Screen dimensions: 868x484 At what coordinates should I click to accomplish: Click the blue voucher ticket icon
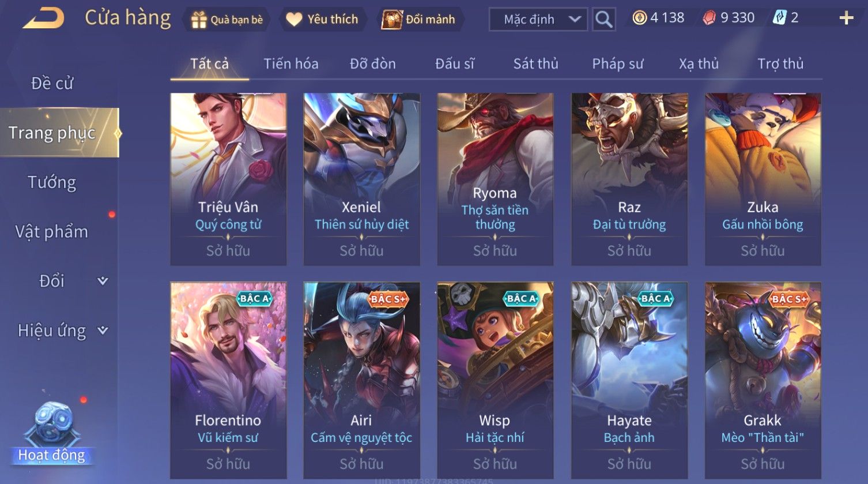(x=780, y=18)
